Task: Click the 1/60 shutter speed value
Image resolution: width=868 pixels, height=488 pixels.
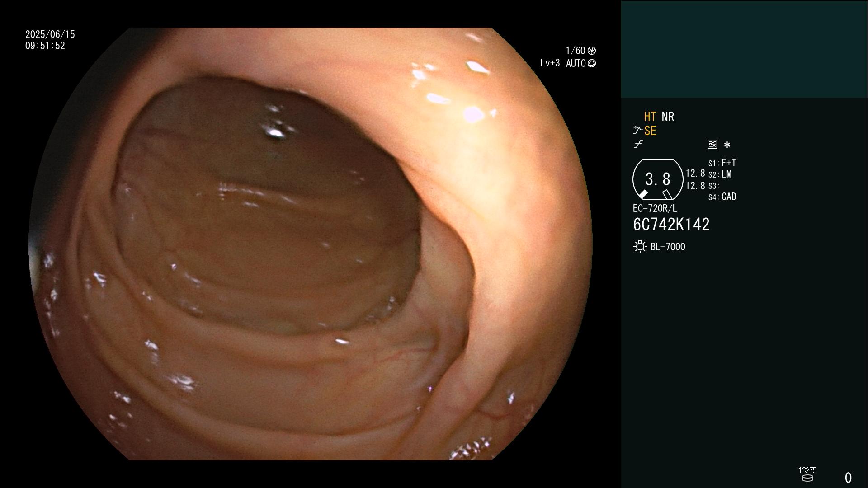Action: (x=576, y=51)
